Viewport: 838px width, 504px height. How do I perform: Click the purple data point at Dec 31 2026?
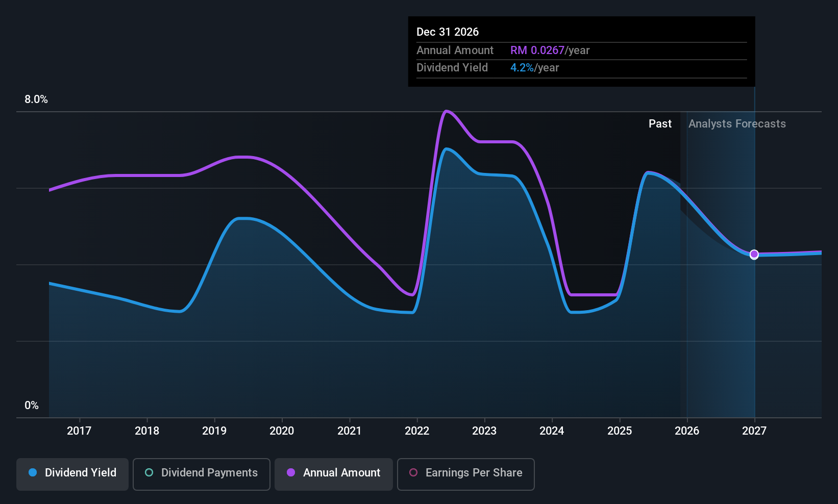pos(754,254)
